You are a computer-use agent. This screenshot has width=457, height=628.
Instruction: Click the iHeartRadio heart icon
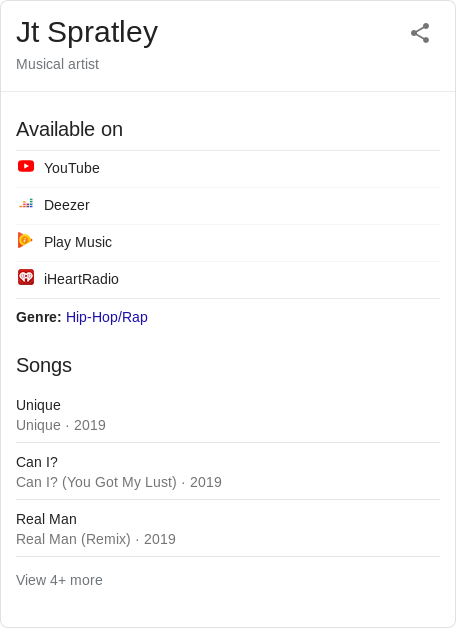(x=26, y=277)
